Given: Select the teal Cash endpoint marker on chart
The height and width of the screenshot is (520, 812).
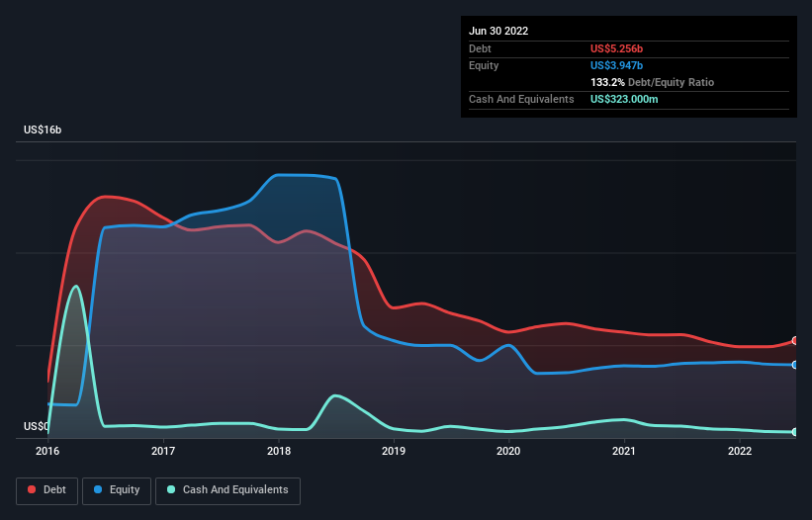Looking at the screenshot, I should (795, 432).
